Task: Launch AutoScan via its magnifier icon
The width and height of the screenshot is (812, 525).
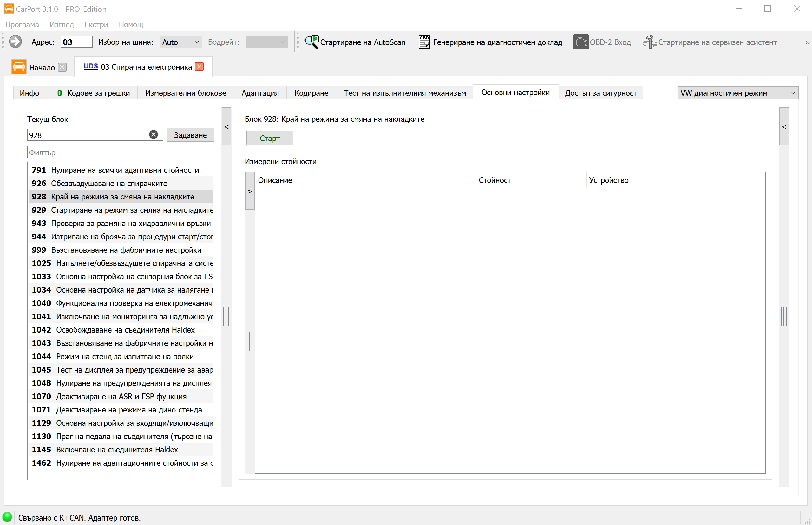Action: pos(311,42)
